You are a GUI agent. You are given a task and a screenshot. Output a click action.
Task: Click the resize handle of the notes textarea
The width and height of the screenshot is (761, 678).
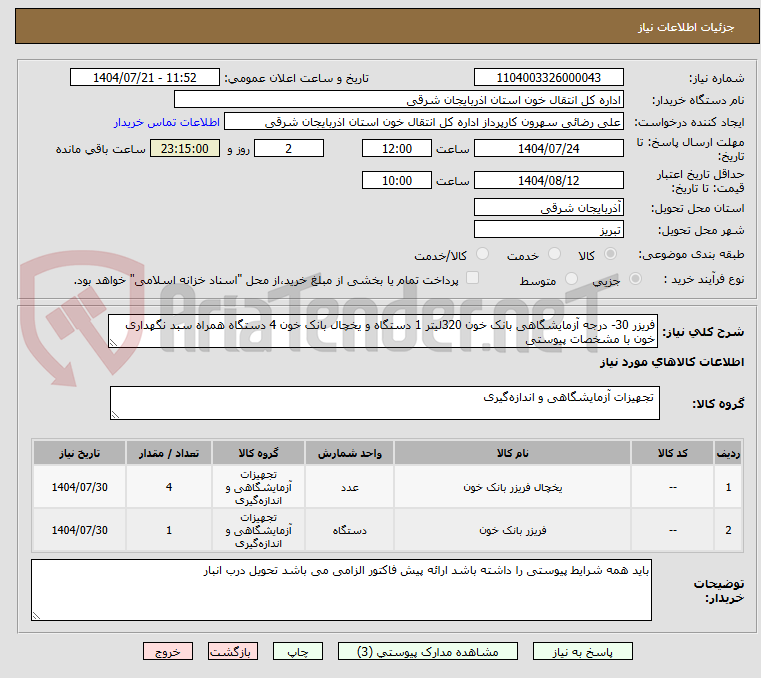click(36, 616)
